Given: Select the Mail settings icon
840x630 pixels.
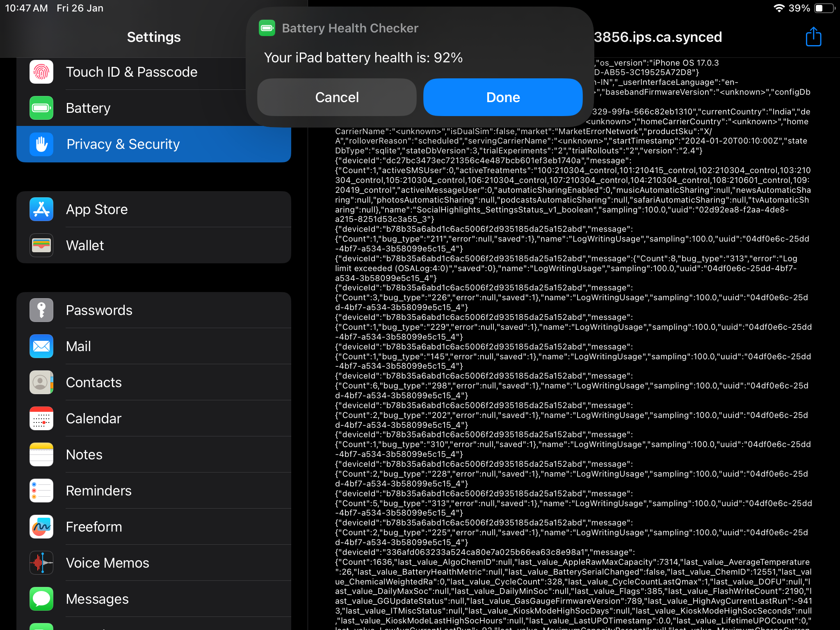Looking at the screenshot, I should click(41, 347).
